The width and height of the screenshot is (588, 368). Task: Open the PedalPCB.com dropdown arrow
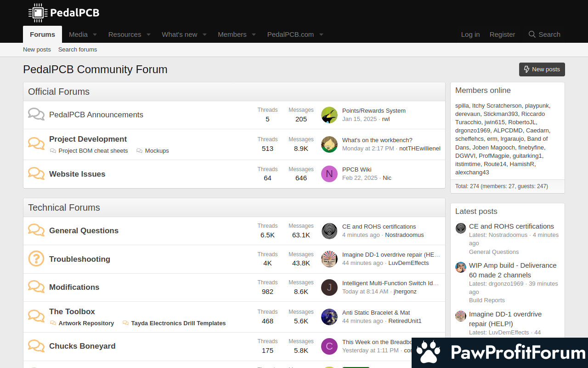point(321,34)
